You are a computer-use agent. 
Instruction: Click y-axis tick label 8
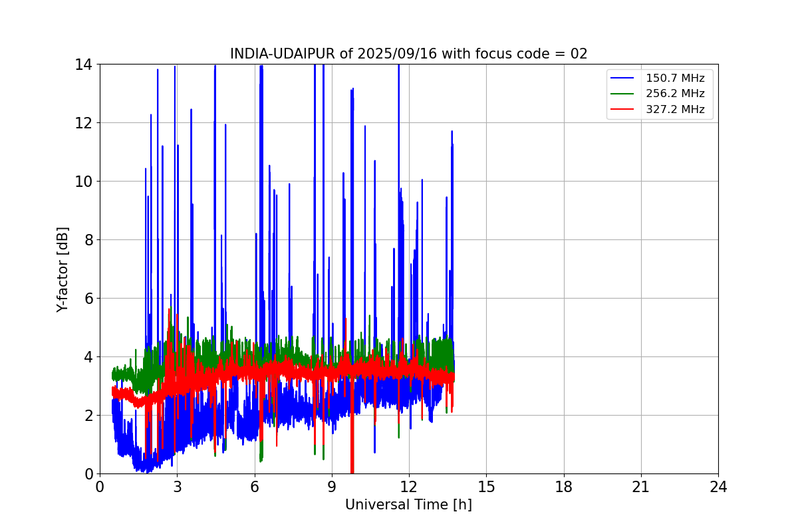tap(87, 240)
